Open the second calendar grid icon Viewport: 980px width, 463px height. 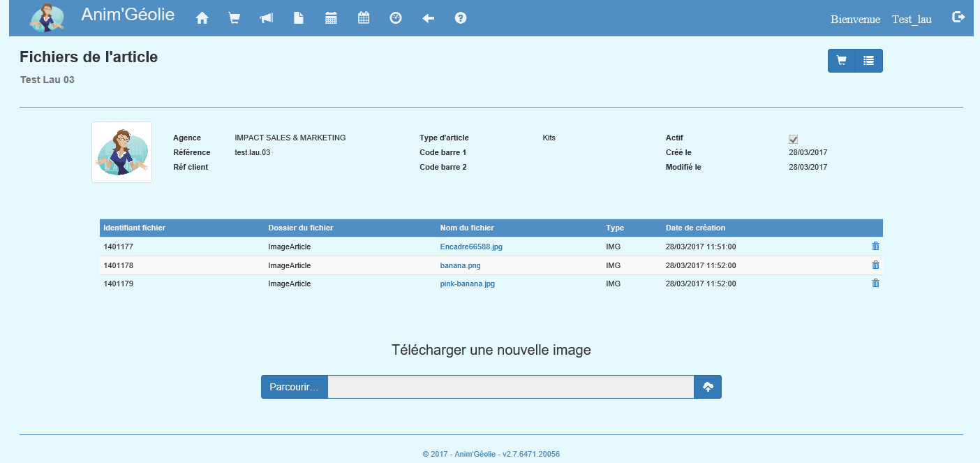[x=364, y=18]
